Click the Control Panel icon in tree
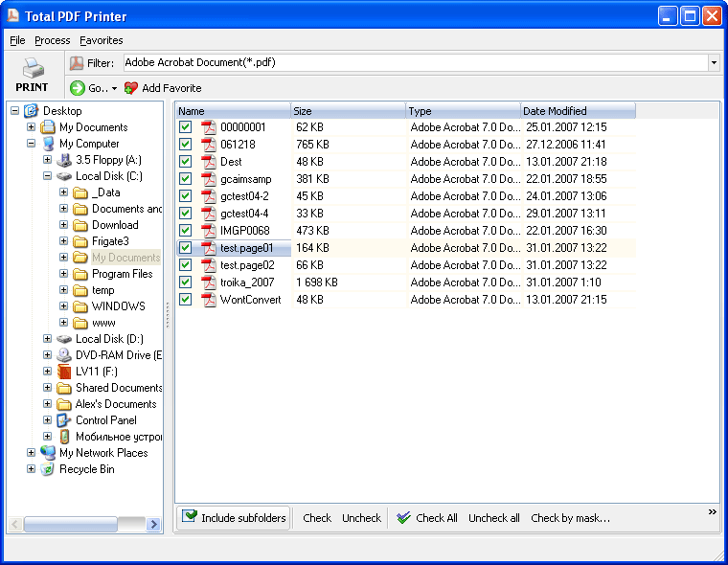728x565 pixels. 64,420
